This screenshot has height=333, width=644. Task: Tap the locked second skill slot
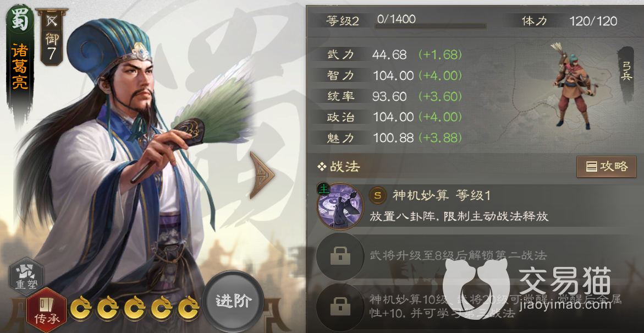point(340,257)
